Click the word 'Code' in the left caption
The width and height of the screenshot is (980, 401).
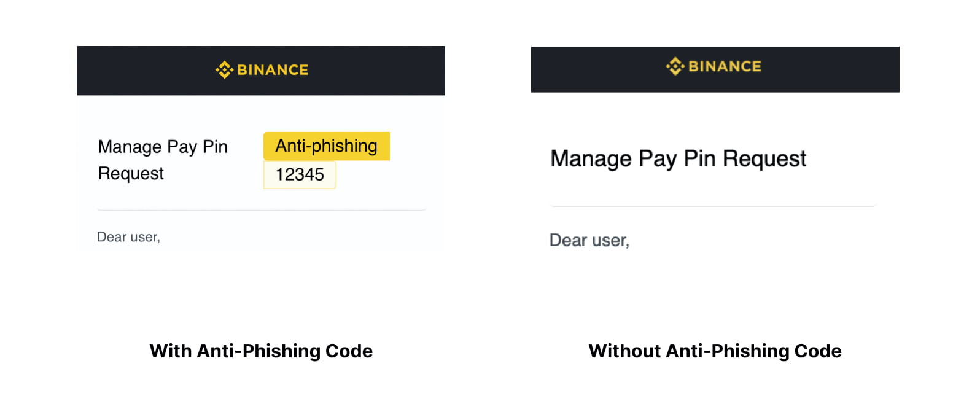[349, 351]
